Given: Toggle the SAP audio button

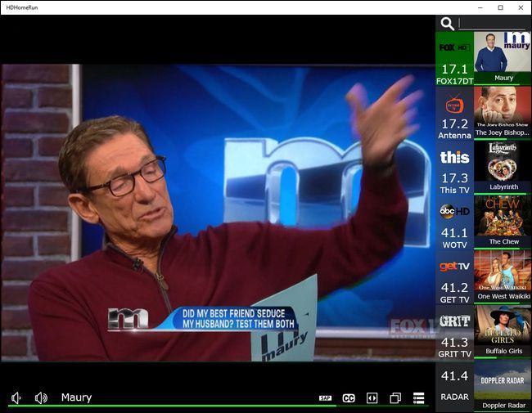Looking at the screenshot, I should [x=325, y=398].
